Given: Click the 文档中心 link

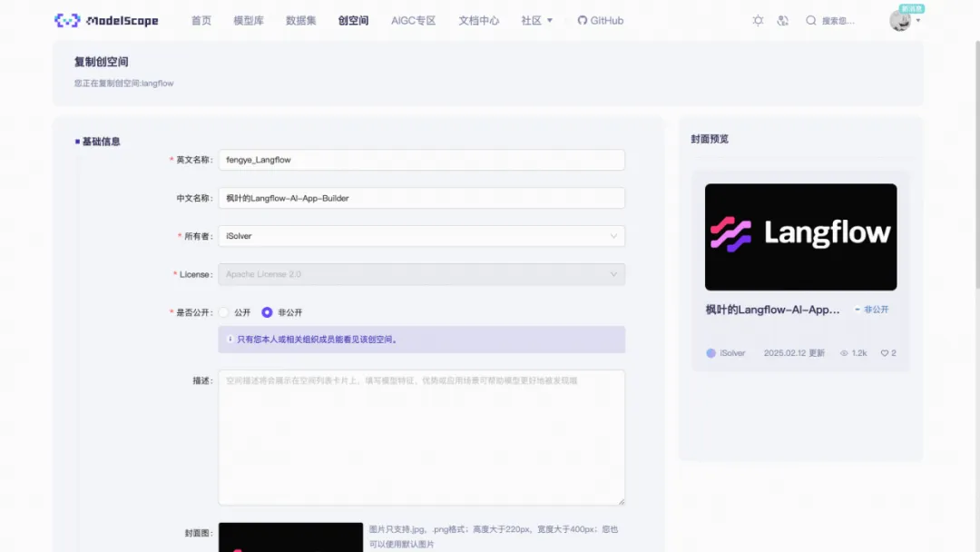Looking at the screenshot, I should 478,20.
